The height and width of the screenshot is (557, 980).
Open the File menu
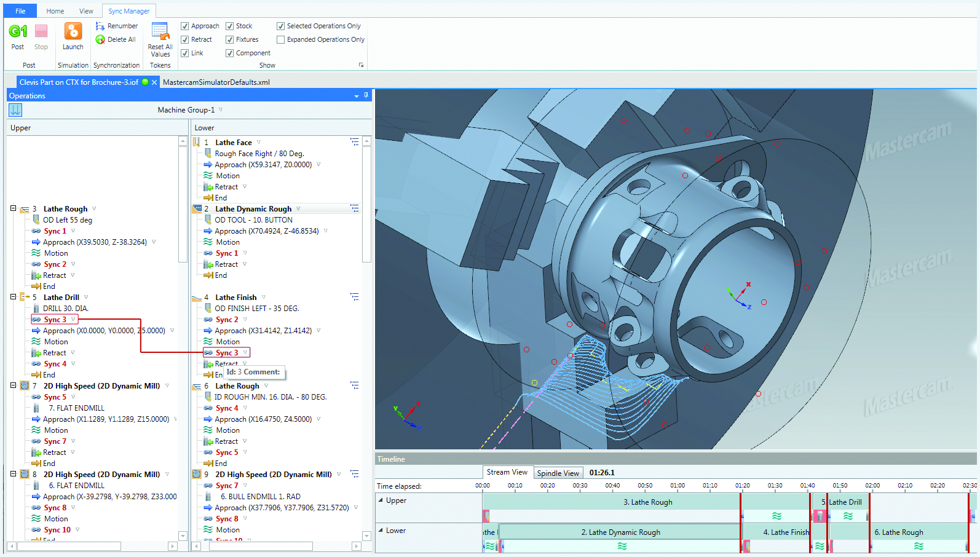click(x=20, y=11)
